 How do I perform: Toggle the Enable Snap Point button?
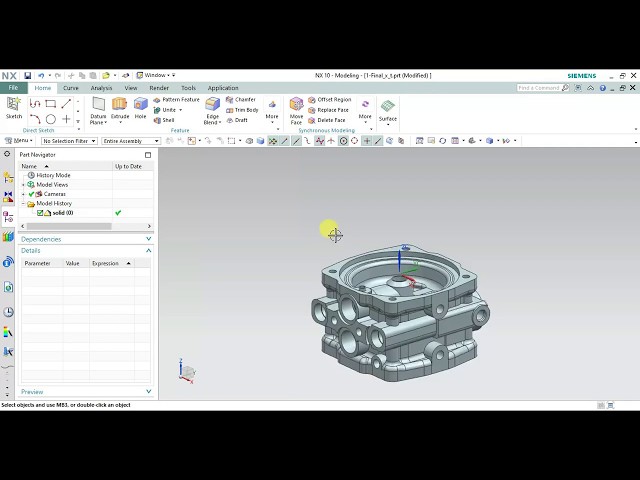(273, 141)
